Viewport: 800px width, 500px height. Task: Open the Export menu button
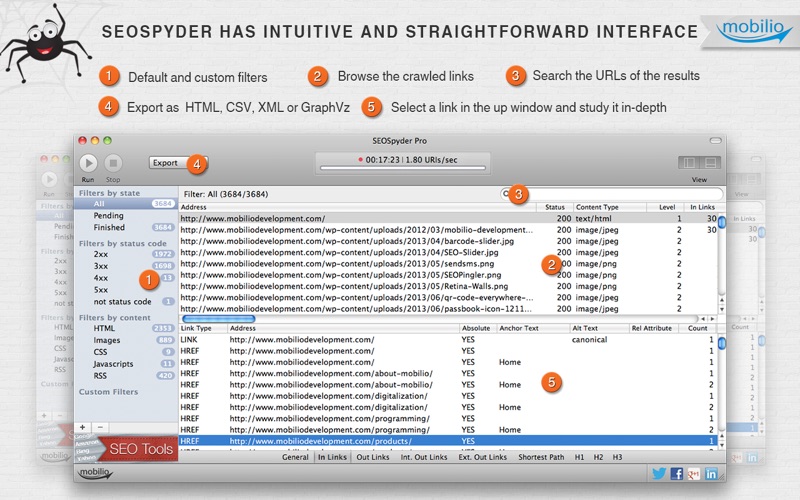click(178, 163)
